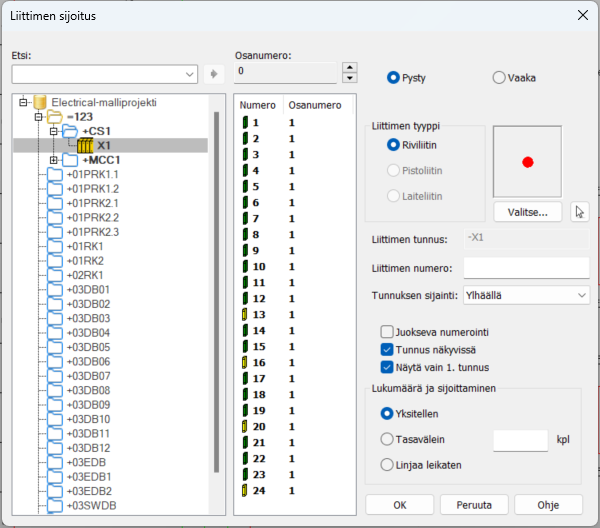
Task: Click the Valitse... button
Action: [527, 211]
